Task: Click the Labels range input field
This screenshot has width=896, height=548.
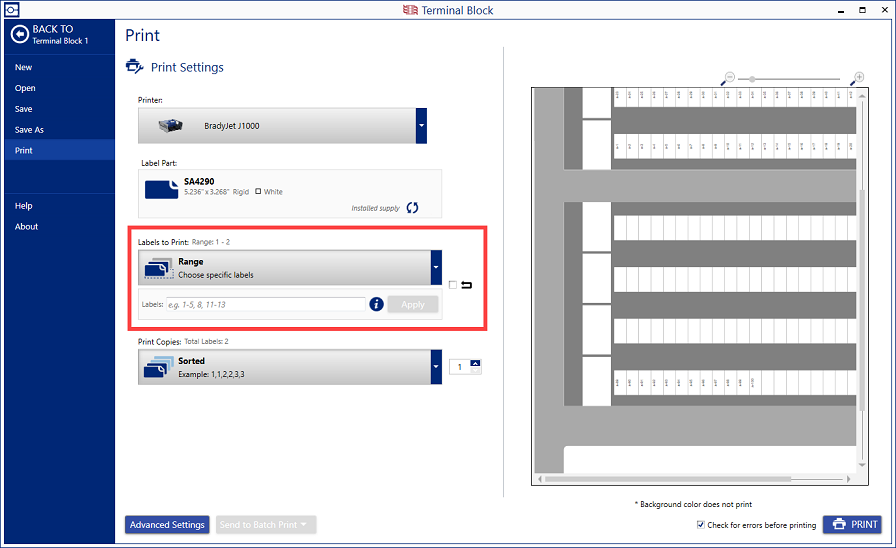Action: (265, 304)
